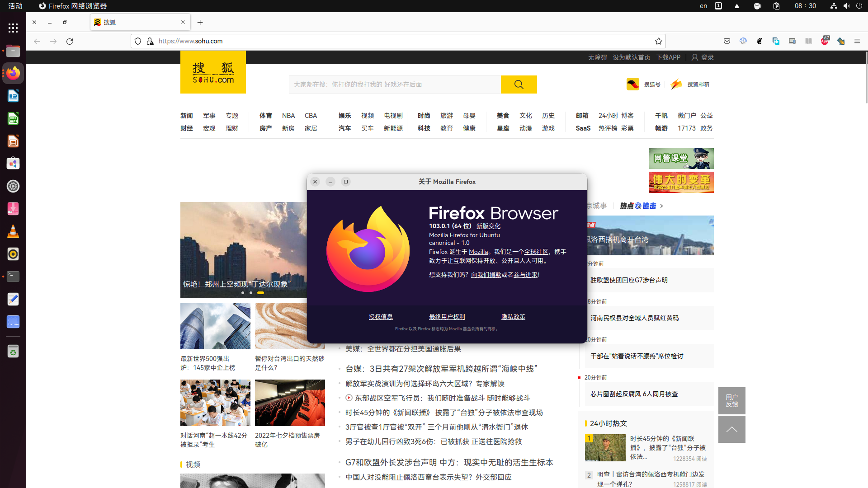Open the 财经 navigation link

click(x=187, y=128)
